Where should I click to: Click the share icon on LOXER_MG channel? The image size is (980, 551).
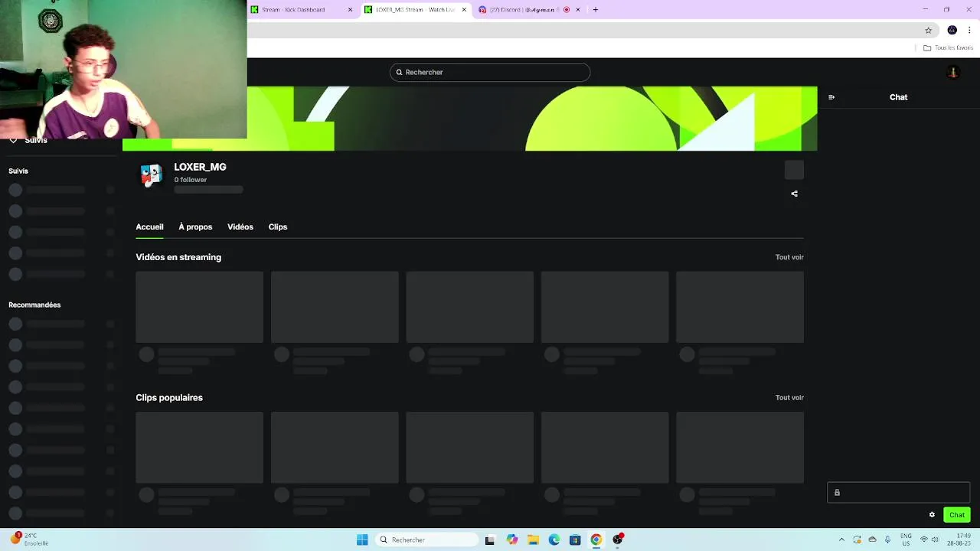(x=794, y=194)
